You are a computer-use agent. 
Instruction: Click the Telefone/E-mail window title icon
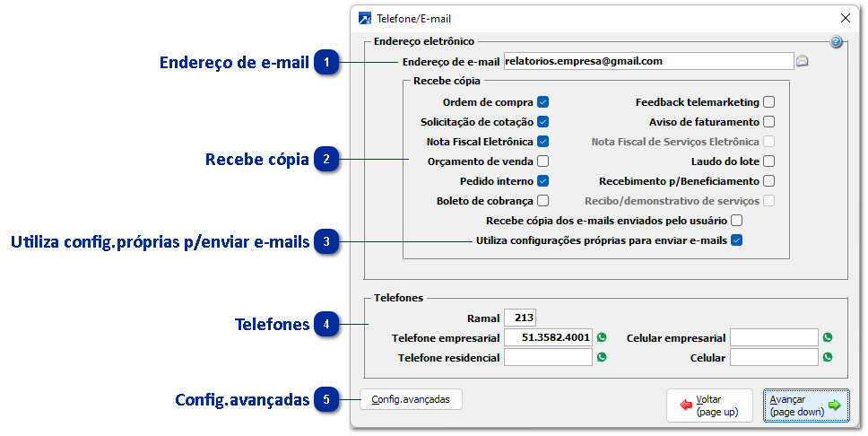pos(365,17)
